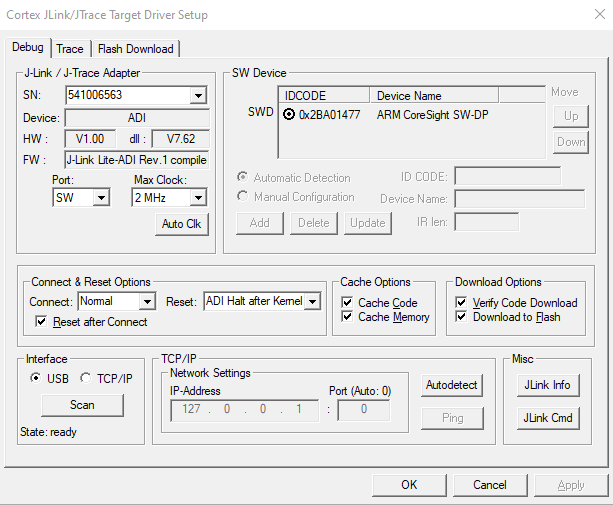Open the Reset ADI Halt after Kernel dropdown
The height and width of the screenshot is (505, 613).
pyautogui.click(x=312, y=301)
